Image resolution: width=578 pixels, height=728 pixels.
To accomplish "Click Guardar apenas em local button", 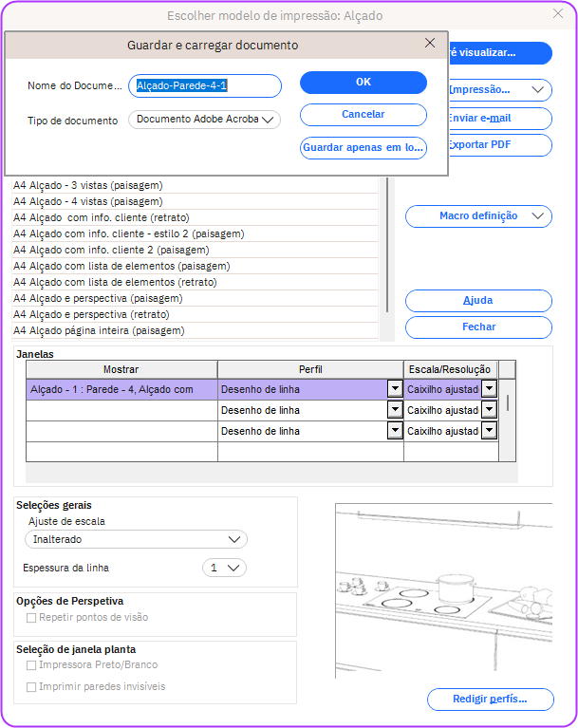I will 364,147.
